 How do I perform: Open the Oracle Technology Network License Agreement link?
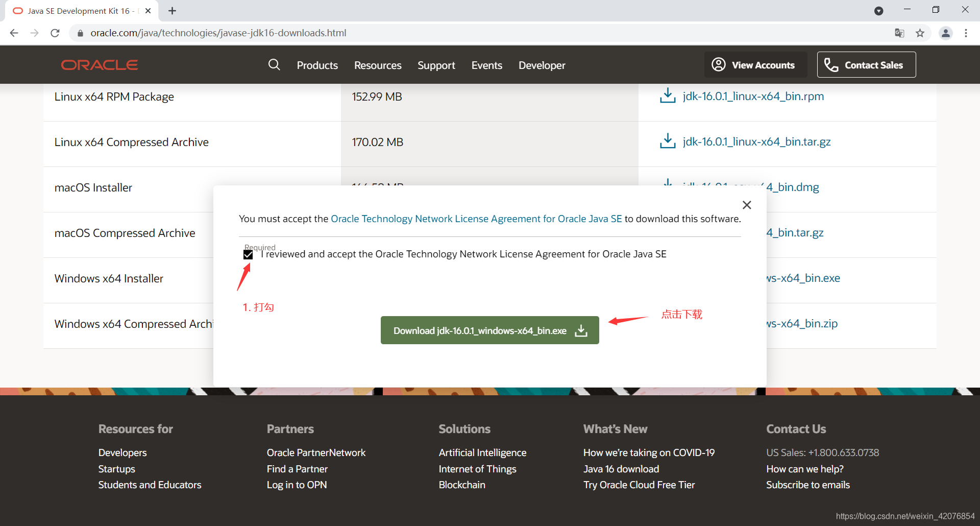(x=476, y=219)
